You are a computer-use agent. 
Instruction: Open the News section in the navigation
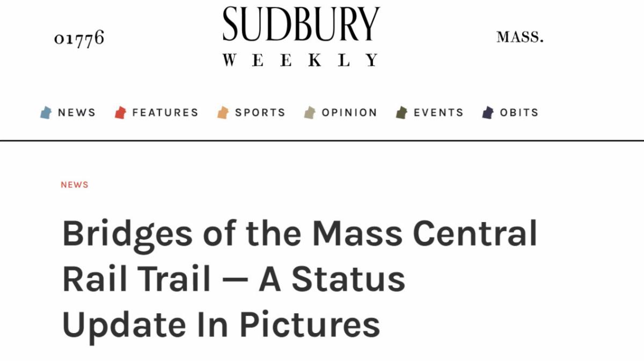76,113
